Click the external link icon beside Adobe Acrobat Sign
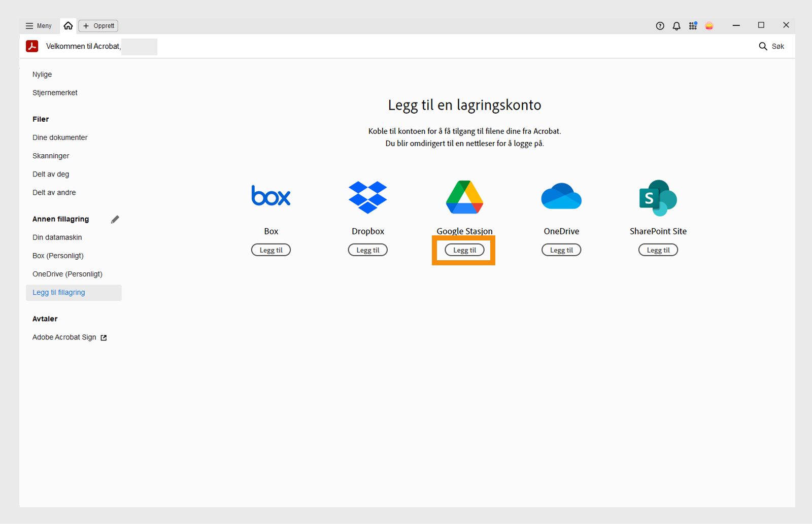 [x=104, y=337]
